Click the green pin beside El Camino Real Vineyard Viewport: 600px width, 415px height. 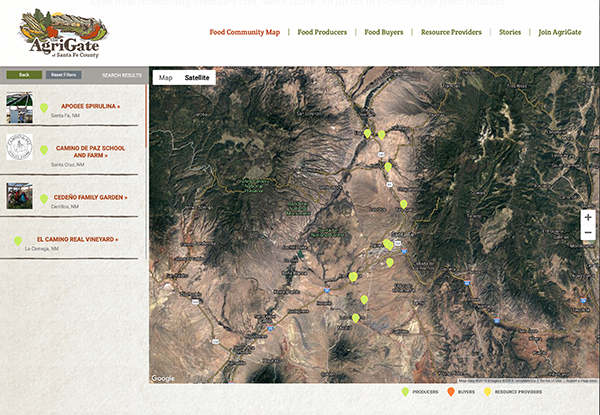coord(18,241)
